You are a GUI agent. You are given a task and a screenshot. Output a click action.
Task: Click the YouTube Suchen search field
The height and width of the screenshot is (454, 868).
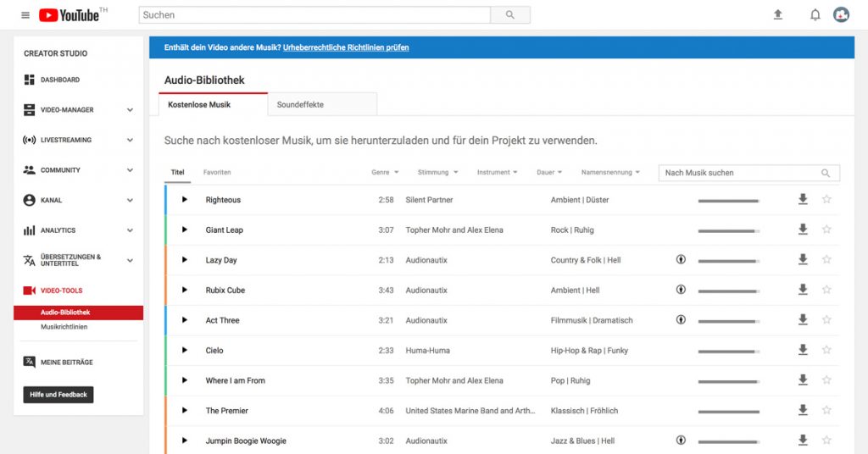[314, 15]
